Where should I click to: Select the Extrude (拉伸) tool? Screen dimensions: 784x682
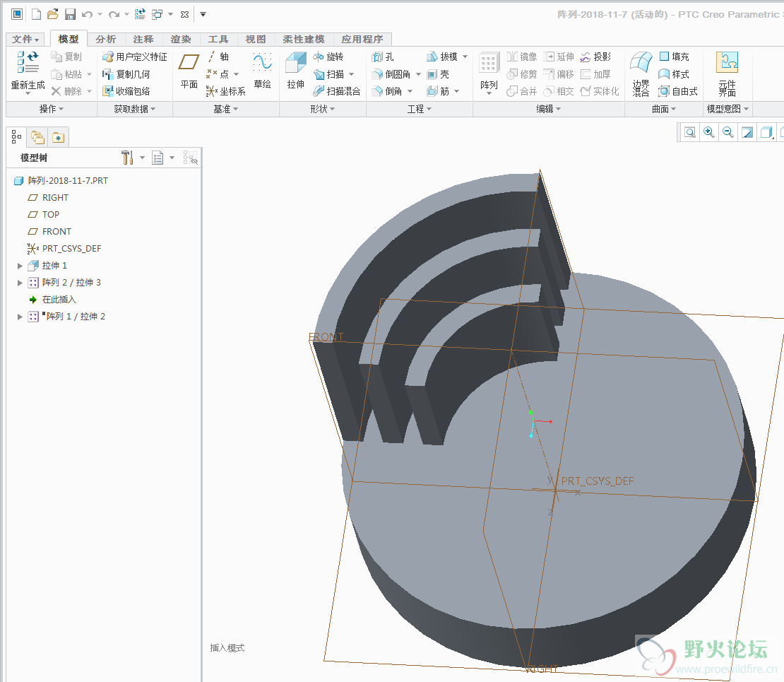295,71
